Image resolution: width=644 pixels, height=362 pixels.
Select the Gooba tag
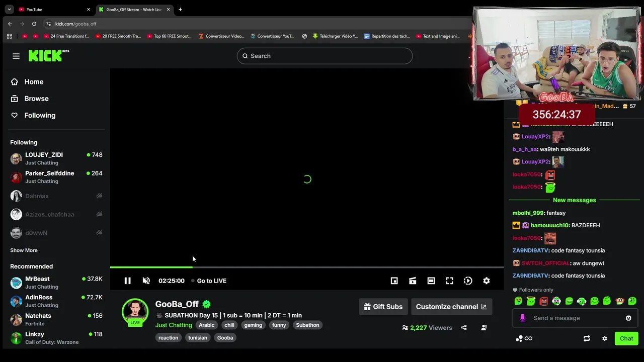click(225, 338)
